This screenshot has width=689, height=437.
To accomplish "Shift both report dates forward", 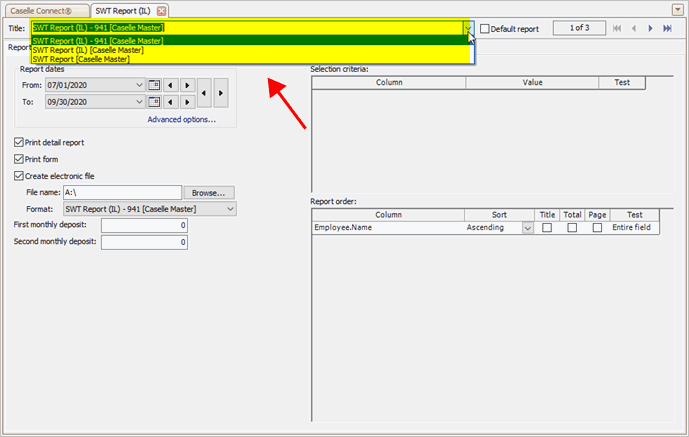I will point(221,94).
